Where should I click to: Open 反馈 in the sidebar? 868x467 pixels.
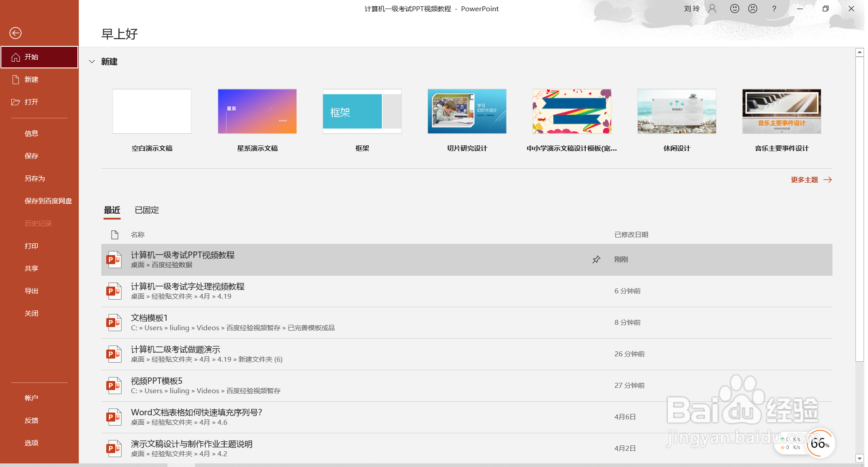[x=39, y=421]
